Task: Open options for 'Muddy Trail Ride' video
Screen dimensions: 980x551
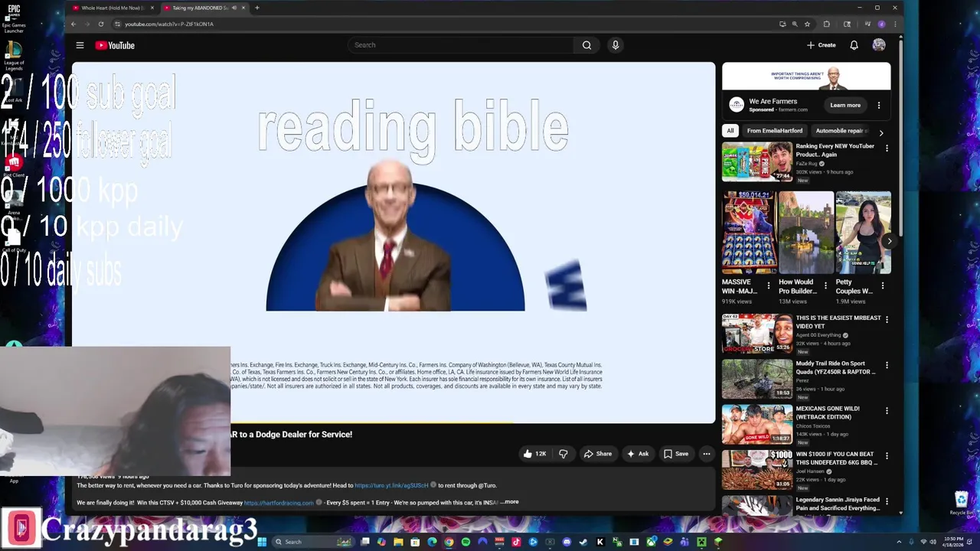Action: (x=887, y=366)
